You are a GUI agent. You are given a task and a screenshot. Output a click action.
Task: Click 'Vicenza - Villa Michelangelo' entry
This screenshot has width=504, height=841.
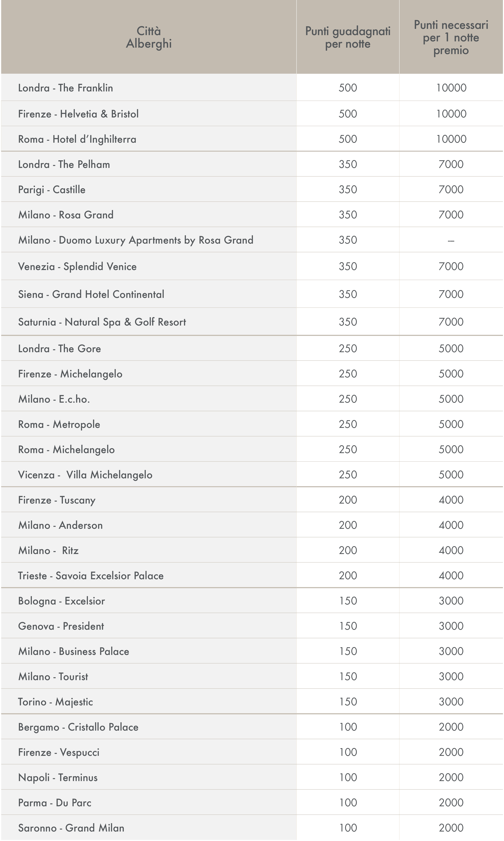pyautogui.click(x=85, y=474)
